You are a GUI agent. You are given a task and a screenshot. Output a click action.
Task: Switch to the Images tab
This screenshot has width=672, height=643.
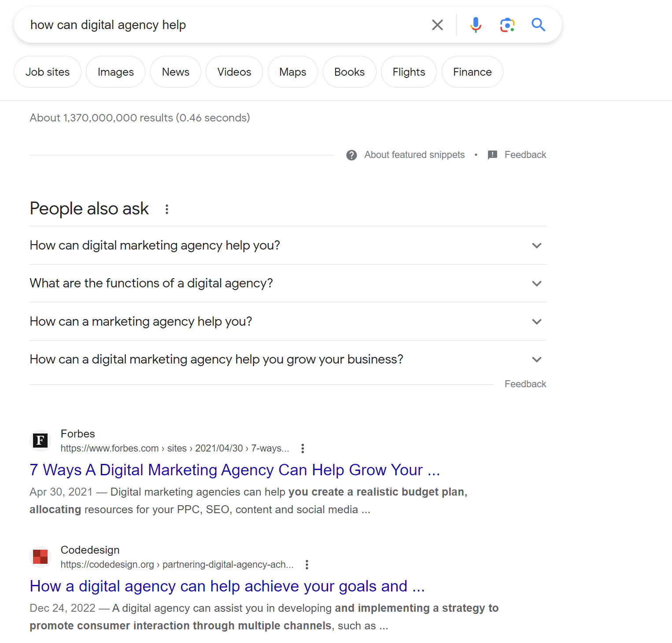[x=115, y=72]
